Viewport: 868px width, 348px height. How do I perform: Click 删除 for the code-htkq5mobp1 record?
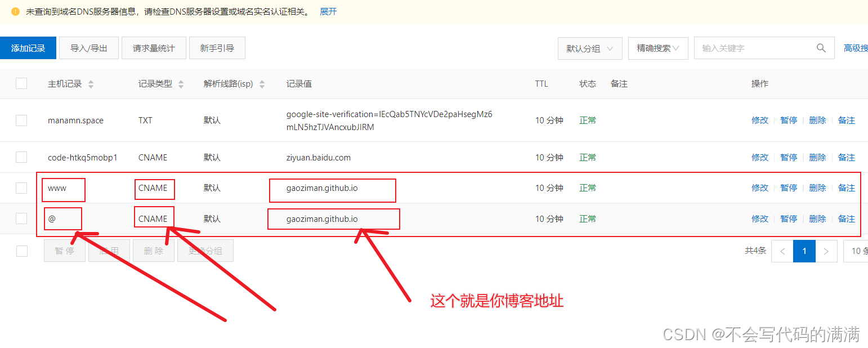[817, 158]
